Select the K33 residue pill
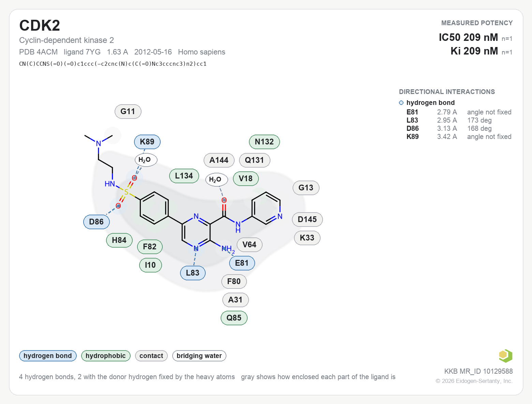This screenshot has height=404, width=532. point(307,238)
